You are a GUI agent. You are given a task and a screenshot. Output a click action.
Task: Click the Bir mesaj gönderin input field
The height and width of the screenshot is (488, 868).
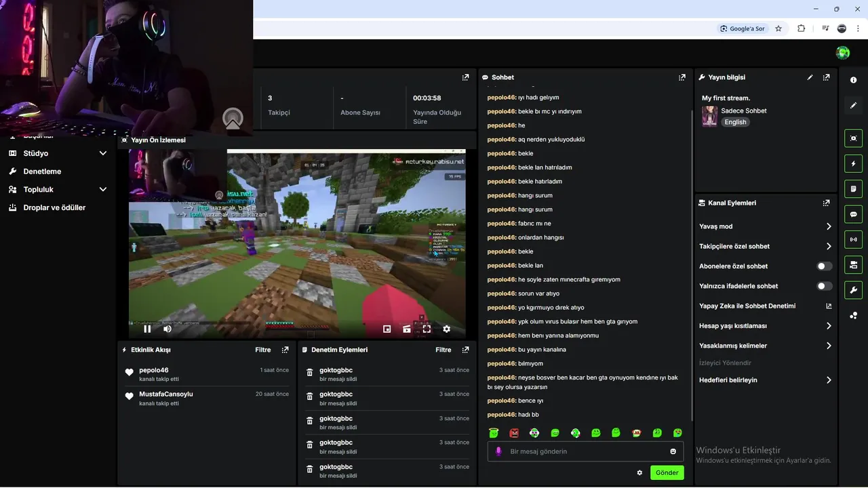click(x=585, y=451)
